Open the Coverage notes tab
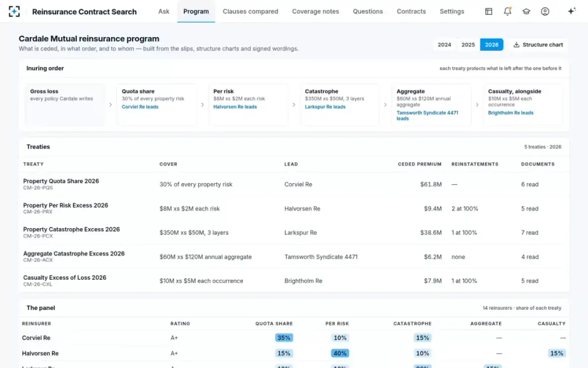The width and height of the screenshot is (588, 368). 316,11
